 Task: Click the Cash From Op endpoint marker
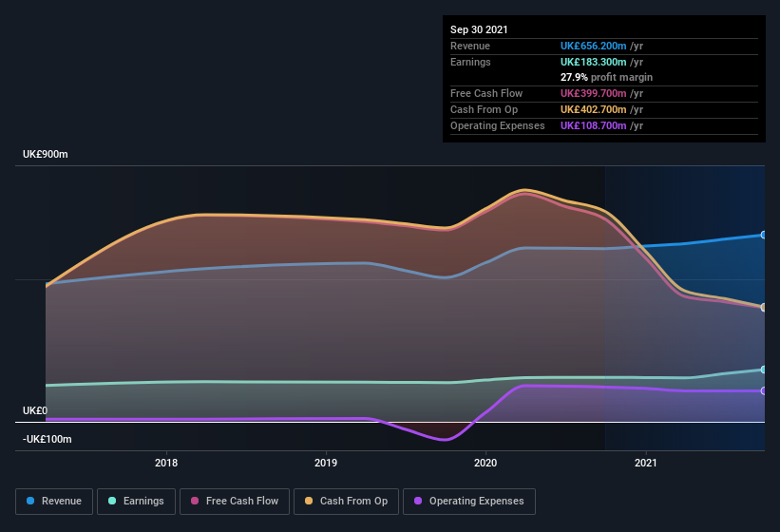coord(764,307)
